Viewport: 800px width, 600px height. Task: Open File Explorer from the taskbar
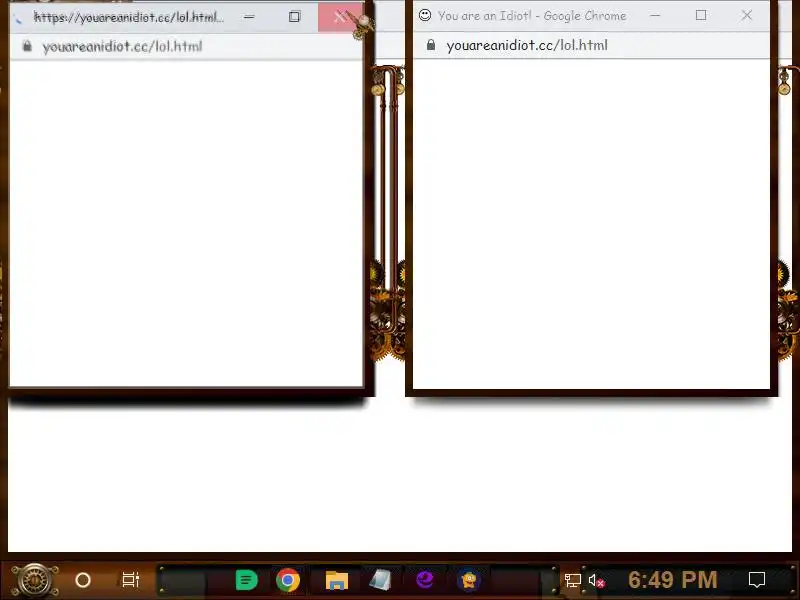337,580
